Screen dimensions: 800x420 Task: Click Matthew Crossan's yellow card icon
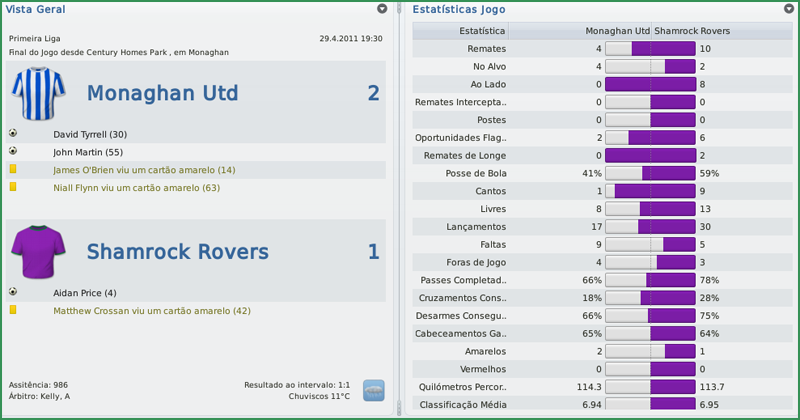tap(13, 311)
